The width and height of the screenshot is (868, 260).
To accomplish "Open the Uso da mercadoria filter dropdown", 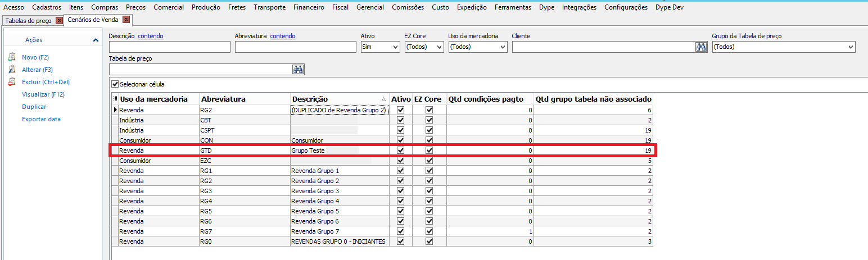I will point(478,47).
